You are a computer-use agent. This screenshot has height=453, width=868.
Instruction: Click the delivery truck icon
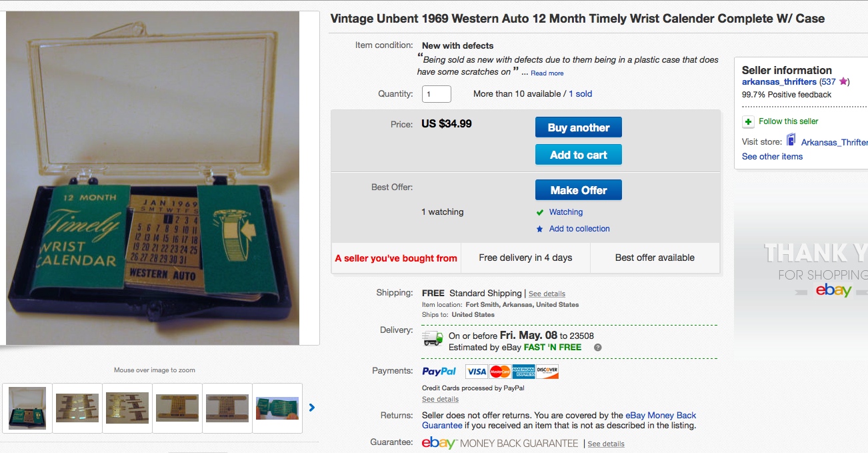(x=433, y=338)
